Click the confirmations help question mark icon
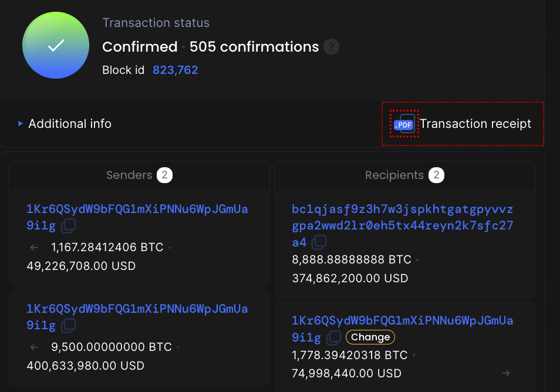560x392 pixels. click(331, 47)
